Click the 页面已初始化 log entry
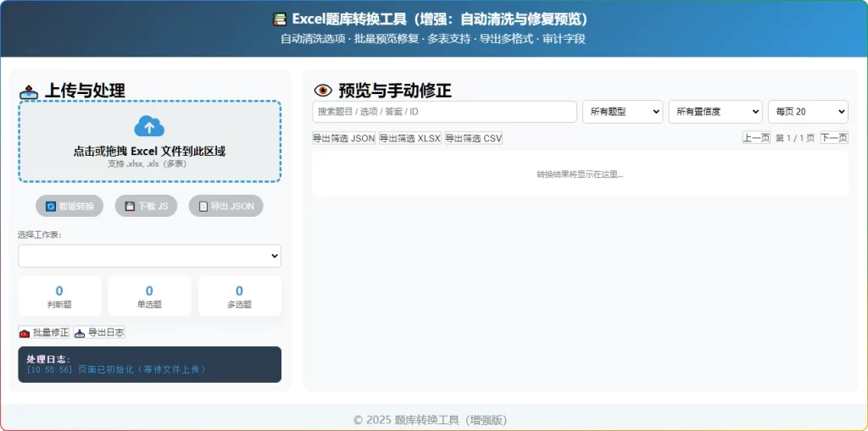This screenshot has height=431, width=868. (x=116, y=369)
